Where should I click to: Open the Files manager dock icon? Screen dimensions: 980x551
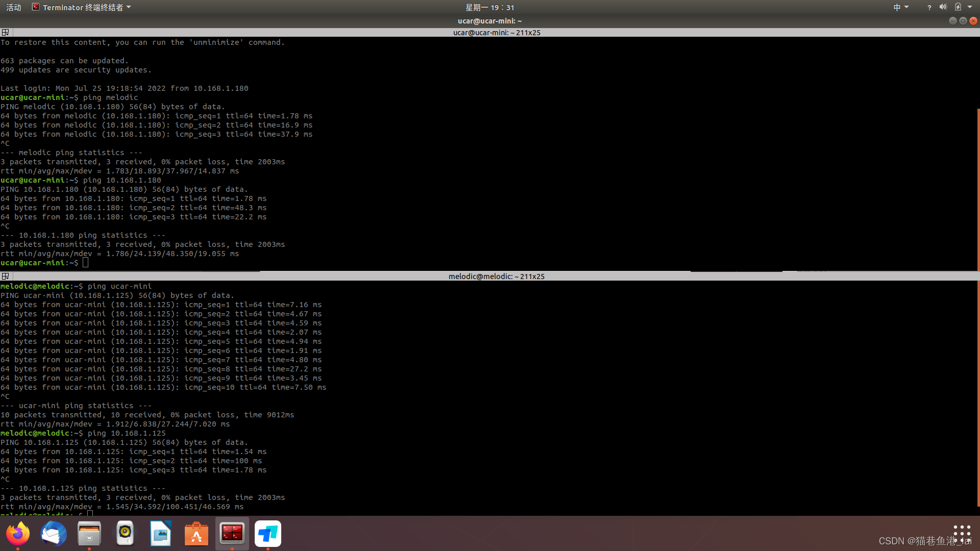[89, 534]
